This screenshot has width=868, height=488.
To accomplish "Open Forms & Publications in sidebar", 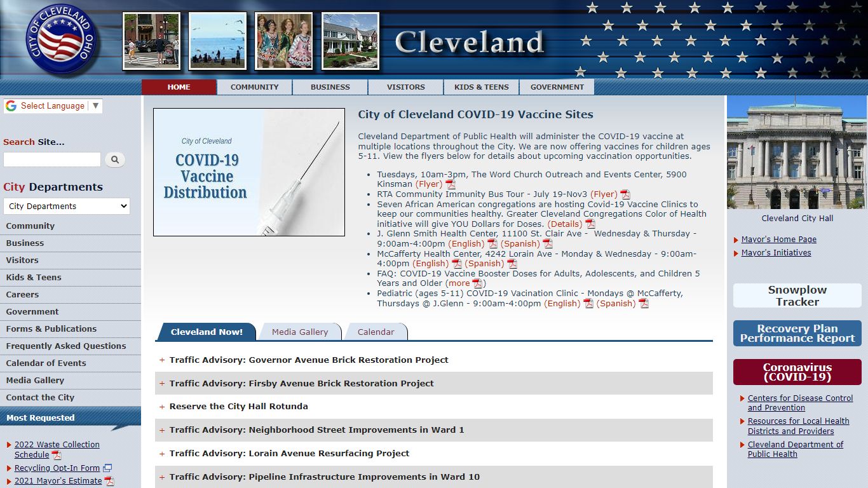I will [x=71, y=329].
